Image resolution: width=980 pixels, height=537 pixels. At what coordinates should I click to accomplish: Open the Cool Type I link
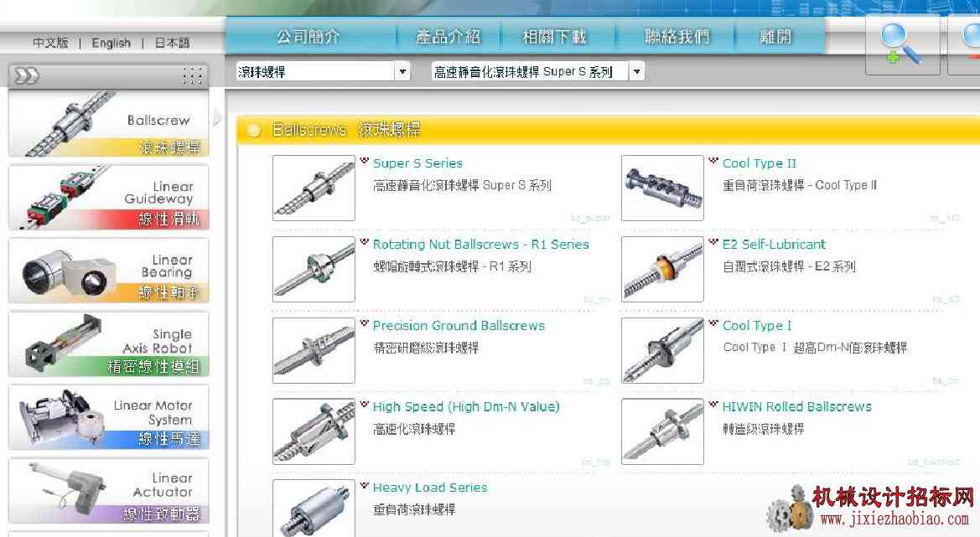(757, 326)
